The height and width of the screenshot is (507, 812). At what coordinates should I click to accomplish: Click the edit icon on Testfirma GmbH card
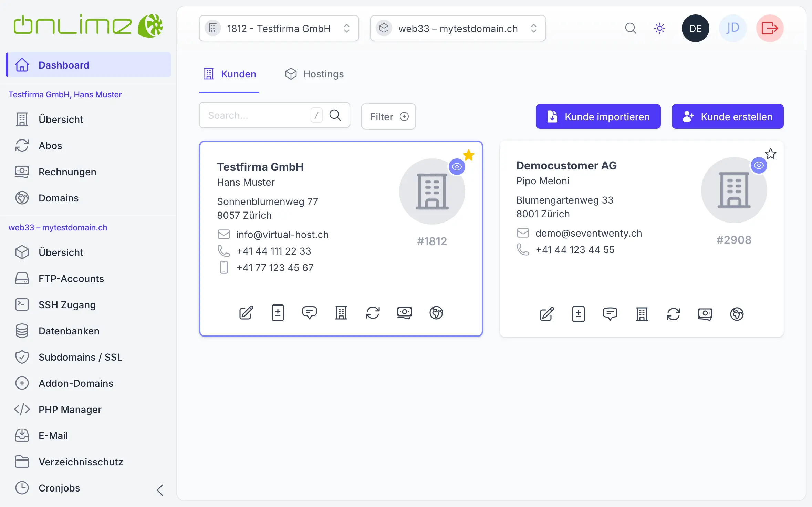[x=246, y=313]
